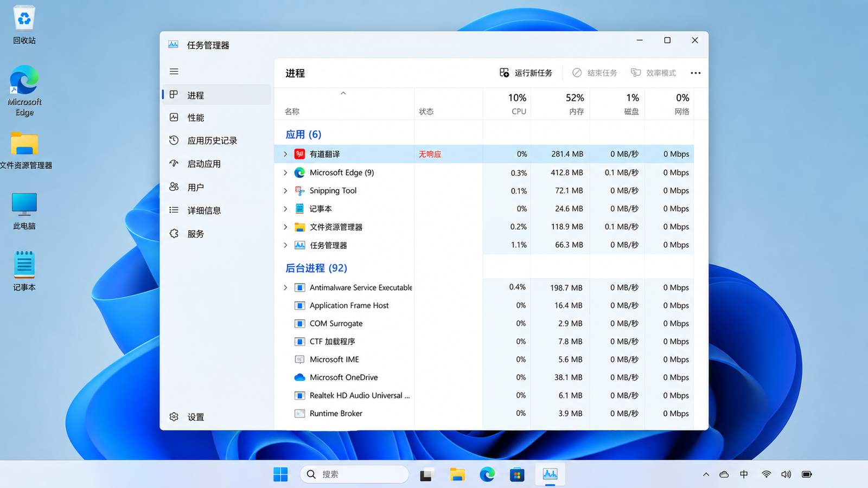Select the COM Surrogate process row
868x488 pixels.
pos(484,324)
